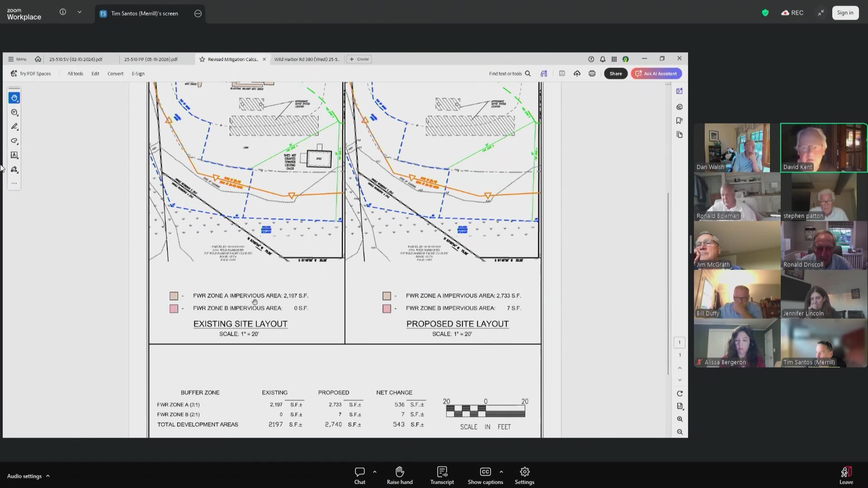Open more tools ellipsis in left sidebar
Screen dimensions: 868x488
point(14,183)
